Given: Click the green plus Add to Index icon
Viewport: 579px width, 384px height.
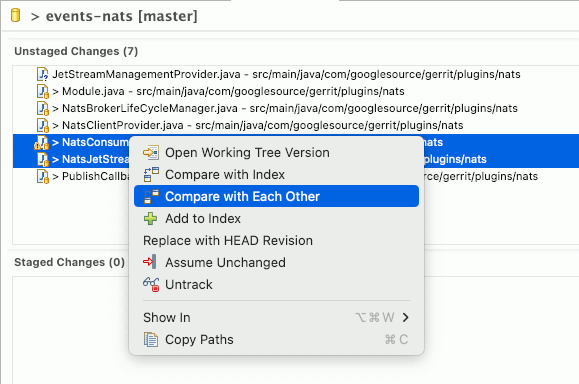Looking at the screenshot, I should pos(150,219).
